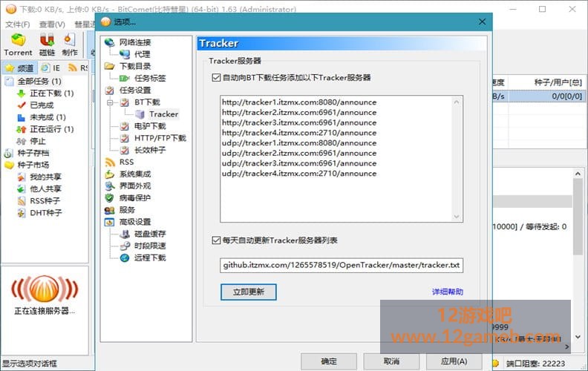
Task: Open the 详细帮助 link
Action: (448, 292)
